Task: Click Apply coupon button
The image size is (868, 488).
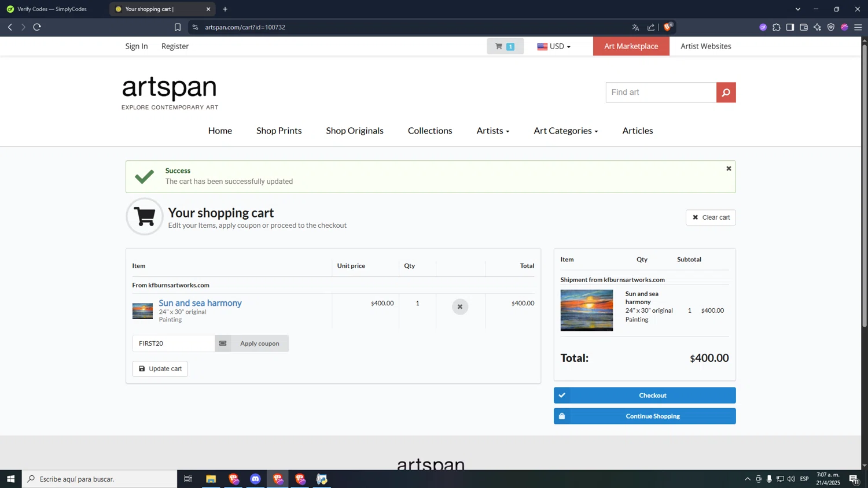Action: pos(260,343)
